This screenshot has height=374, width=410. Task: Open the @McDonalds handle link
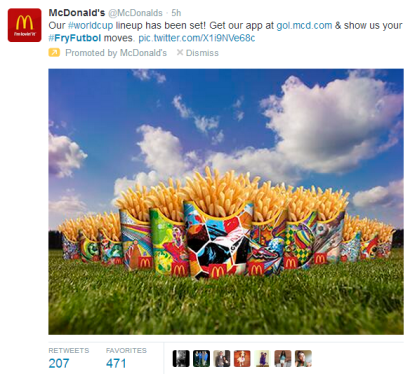[136, 13]
